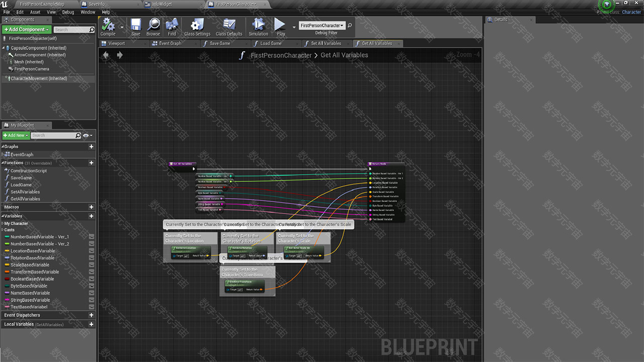644x362 pixels.
Task: Toggle visibility eye for ScaleBasedVariable
Action: [92, 265]
